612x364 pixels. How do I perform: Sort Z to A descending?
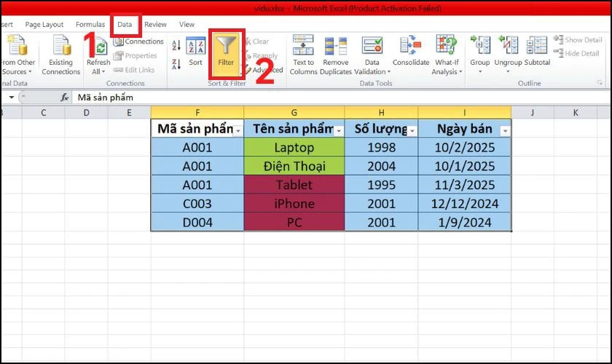point(176,64)
